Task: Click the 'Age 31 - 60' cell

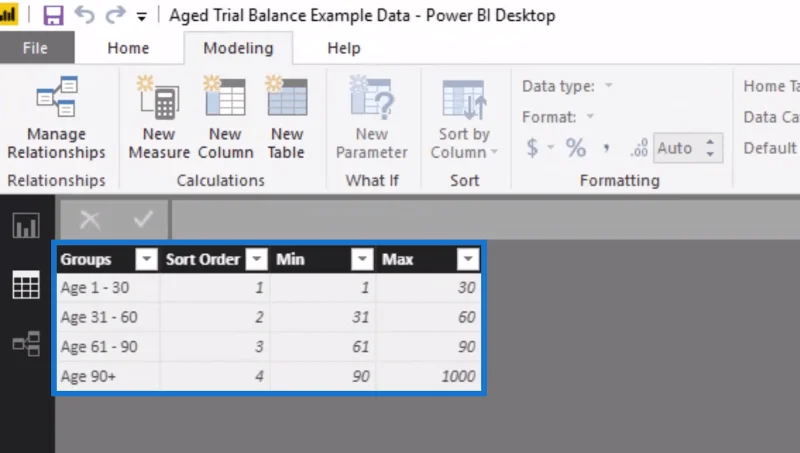Action: point(108,317)
